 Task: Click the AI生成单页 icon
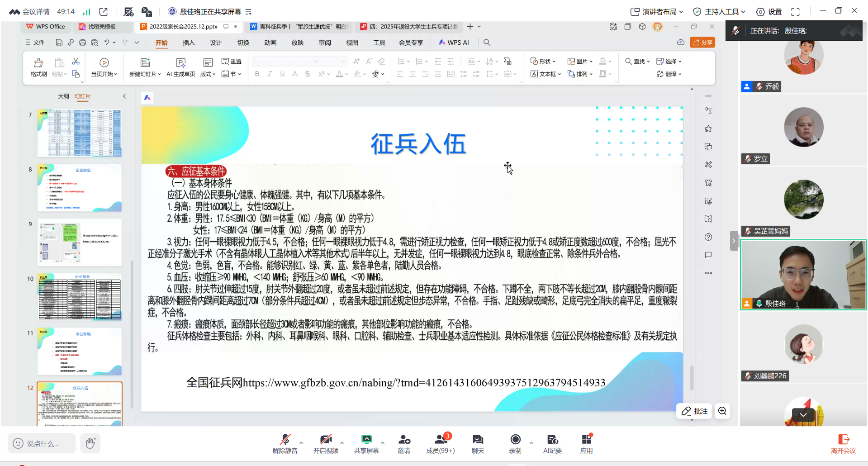180,63
